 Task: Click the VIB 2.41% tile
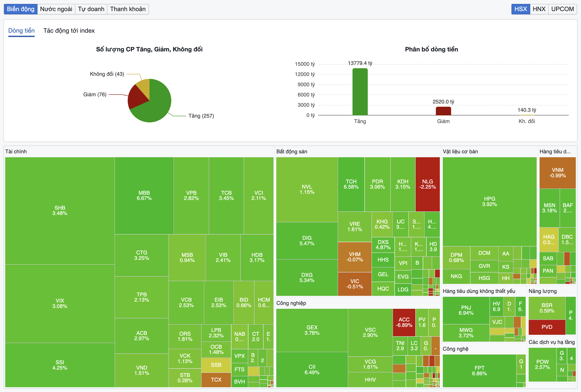tap(223, 258)
